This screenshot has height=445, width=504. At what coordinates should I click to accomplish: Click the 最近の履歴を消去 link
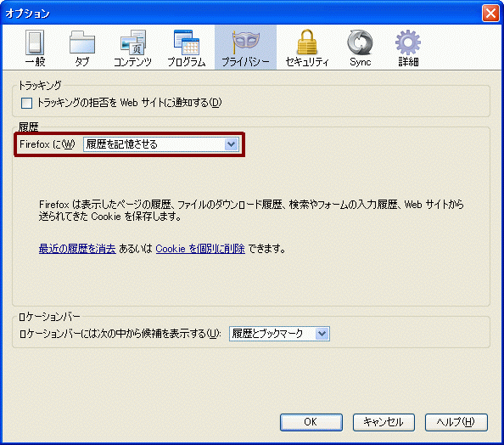pos(77,249)
